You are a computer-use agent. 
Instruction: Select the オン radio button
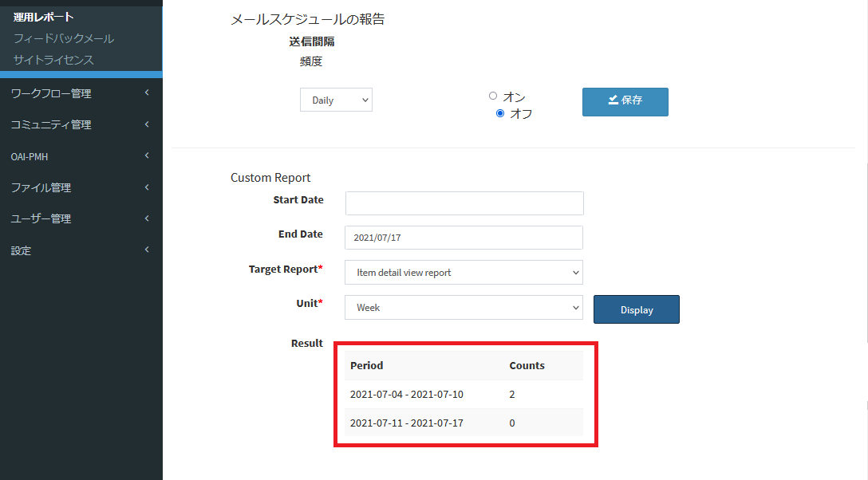(493, 96)
